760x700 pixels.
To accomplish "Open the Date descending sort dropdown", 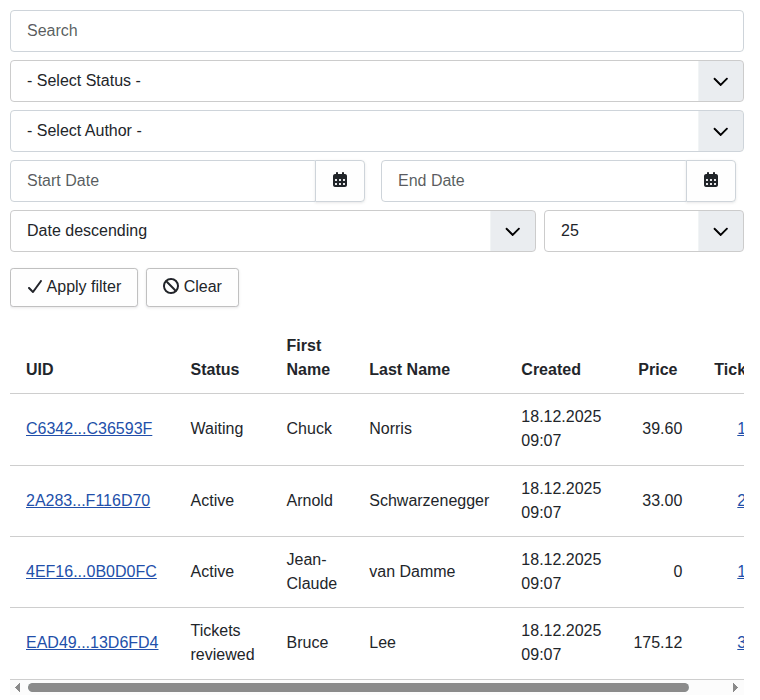I will click(x=512, y=231).
